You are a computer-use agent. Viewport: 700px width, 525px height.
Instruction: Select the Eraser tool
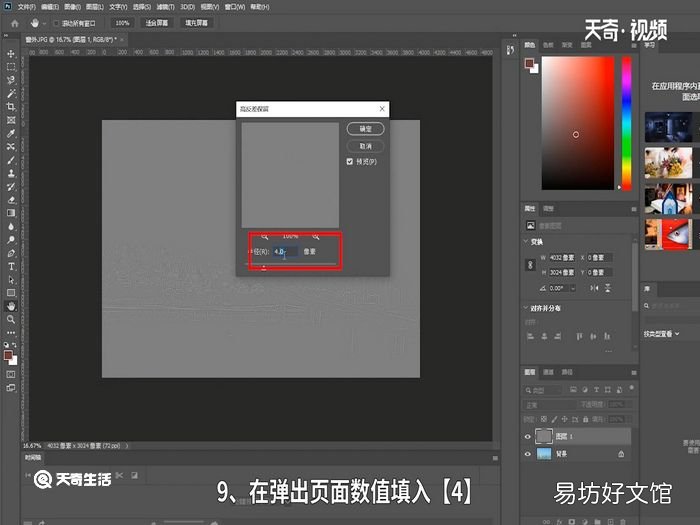click(x=11, y=200)
